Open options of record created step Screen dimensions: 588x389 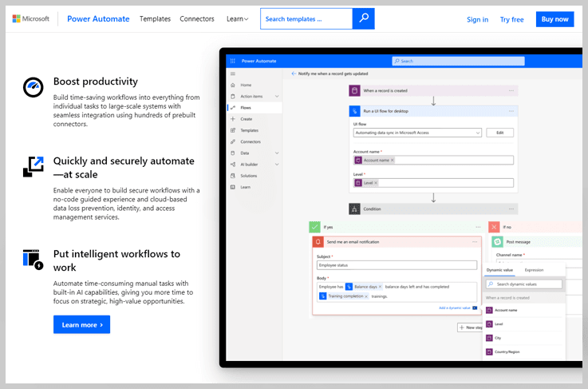coord(511,90)
